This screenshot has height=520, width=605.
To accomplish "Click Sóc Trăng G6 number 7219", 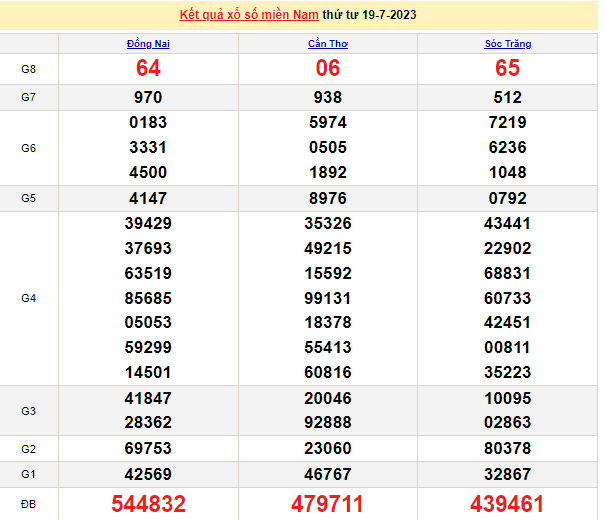I will [x=507, y=123].
